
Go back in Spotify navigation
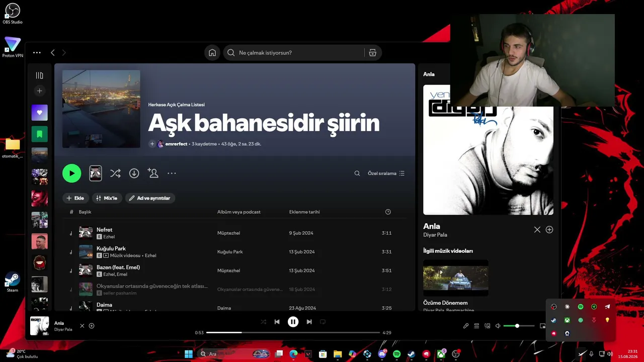click(x=52, y=52)
